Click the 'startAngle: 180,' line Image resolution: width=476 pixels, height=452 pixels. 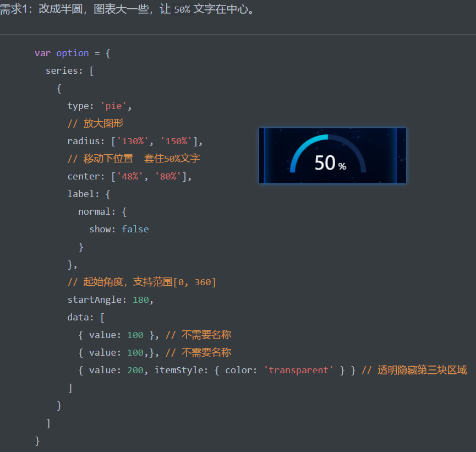tap(111, 300)
